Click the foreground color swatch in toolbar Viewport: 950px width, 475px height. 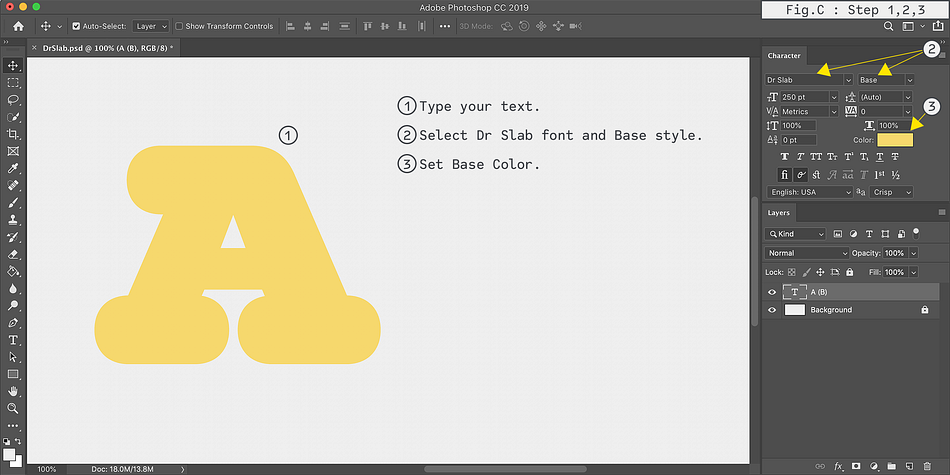(x=9, y=454)
